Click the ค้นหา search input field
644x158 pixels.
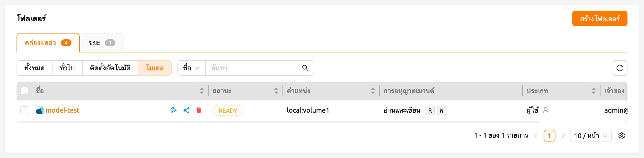(252, 68)
